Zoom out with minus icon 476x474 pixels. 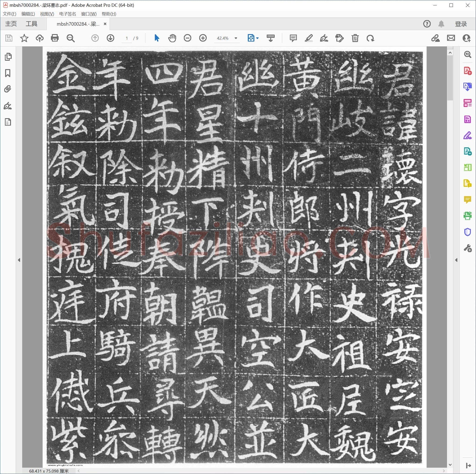188,38
